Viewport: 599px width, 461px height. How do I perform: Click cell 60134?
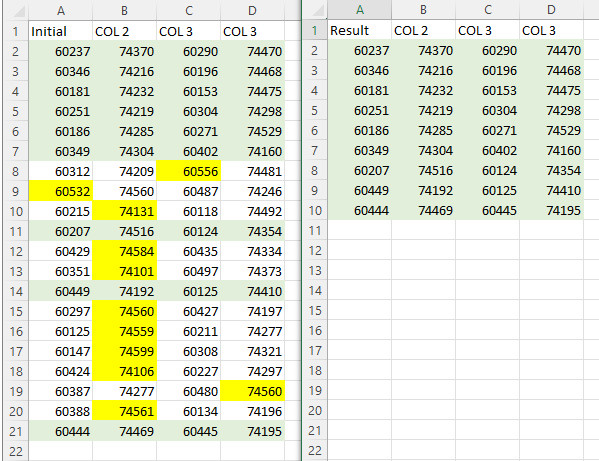189,411
